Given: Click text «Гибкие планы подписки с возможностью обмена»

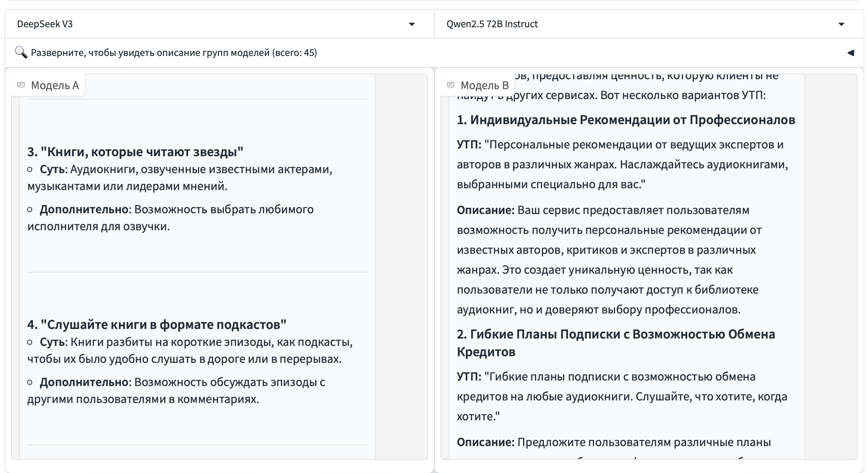Looking at the screenshot, I should pyautogui.click(x=622, y=376).
